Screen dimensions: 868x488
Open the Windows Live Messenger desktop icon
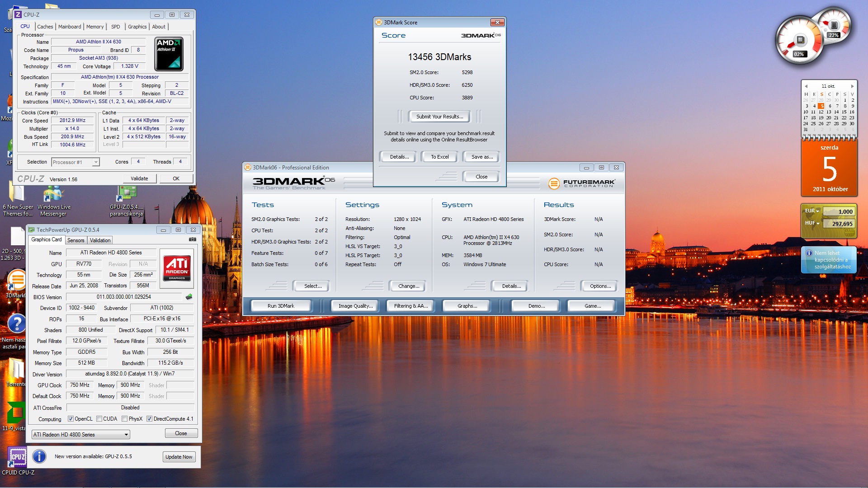click(53, 194)
